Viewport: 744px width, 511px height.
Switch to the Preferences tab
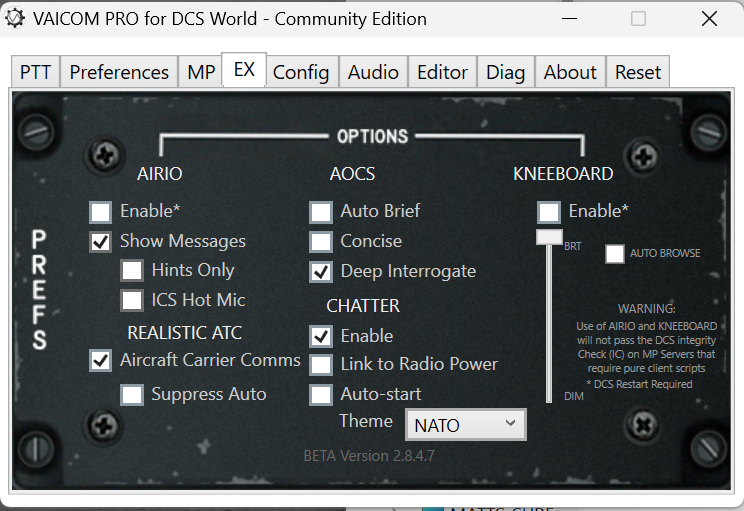[x=119, y=72]
